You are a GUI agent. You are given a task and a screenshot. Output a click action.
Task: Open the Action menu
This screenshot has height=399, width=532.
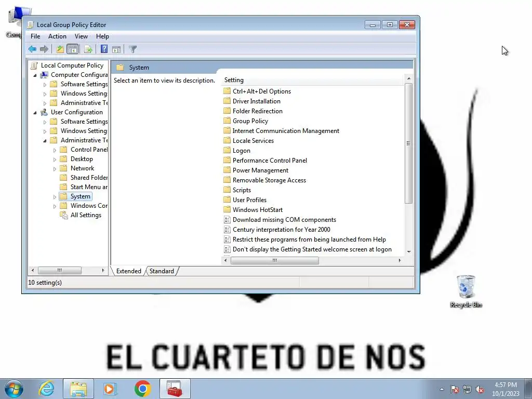coord(57,36)
